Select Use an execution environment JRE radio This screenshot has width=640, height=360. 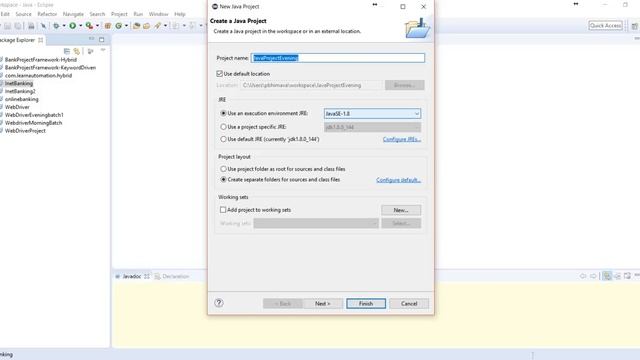(x=223, y=113)
